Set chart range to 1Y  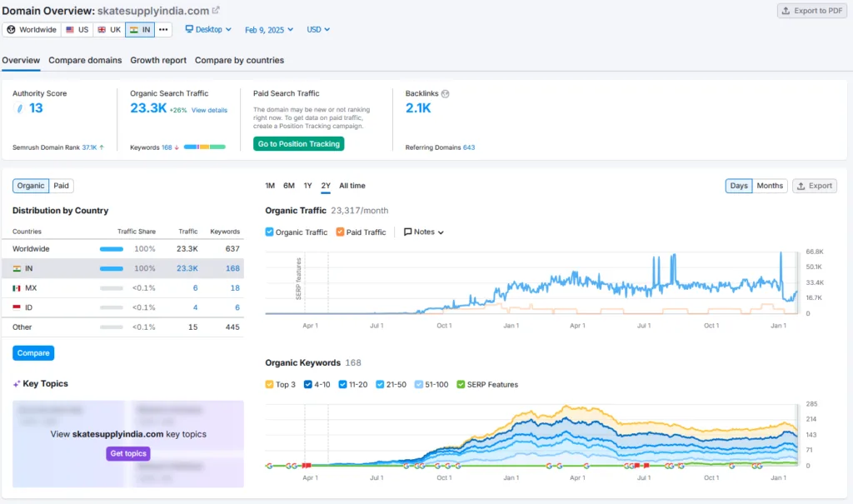pos(308,186)
